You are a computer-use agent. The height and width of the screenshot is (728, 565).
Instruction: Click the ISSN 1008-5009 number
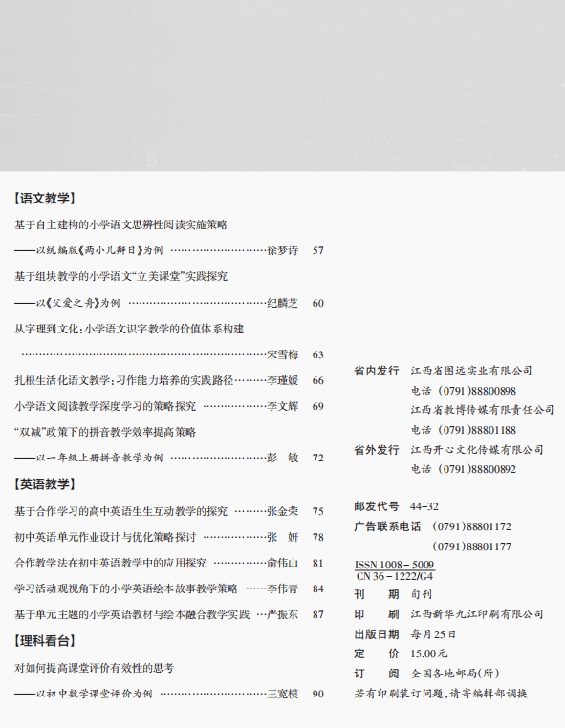click(x=395, y=565)
